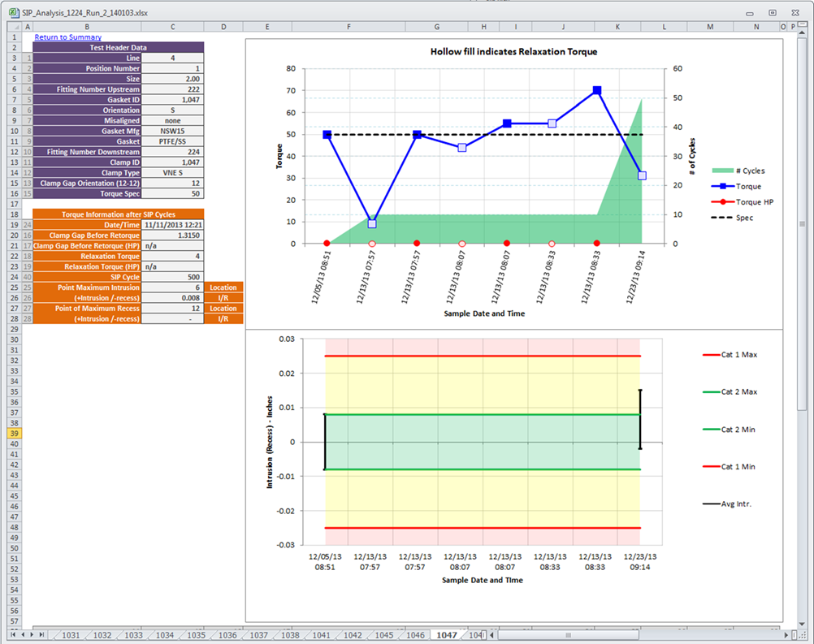Click the Clamp Gap Before Retorque value 1.3150
This screenshot has width=814, height=644.
coord(172,235)
